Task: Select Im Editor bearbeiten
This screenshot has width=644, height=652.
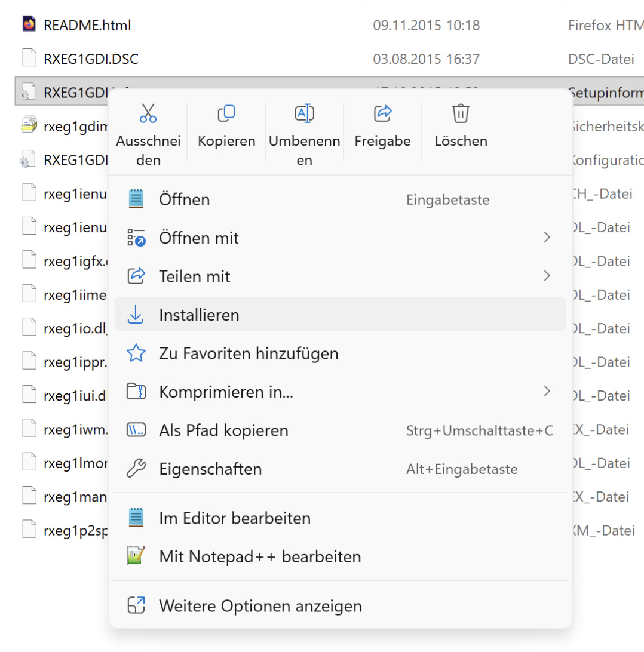Action: pos(340,518)
